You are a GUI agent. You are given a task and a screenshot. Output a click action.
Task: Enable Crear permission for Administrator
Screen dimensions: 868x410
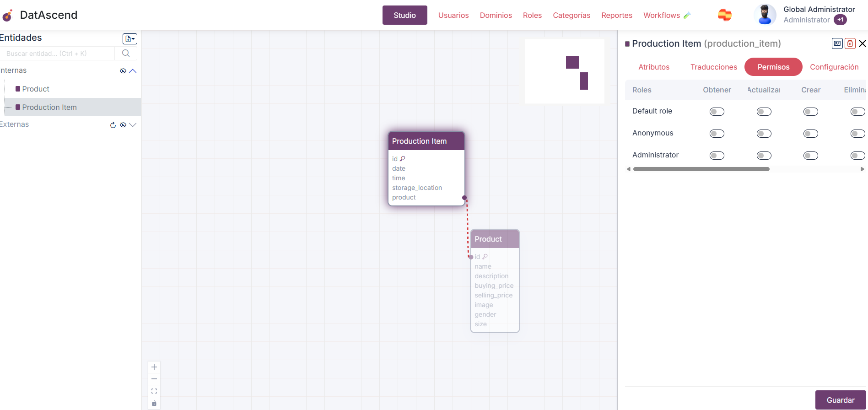[x=810, y=156]
